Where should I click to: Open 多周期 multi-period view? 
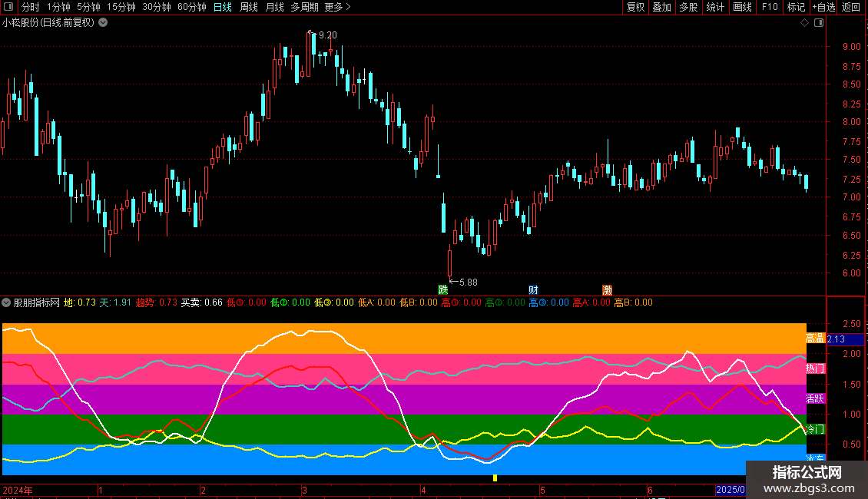pos(304,7)
